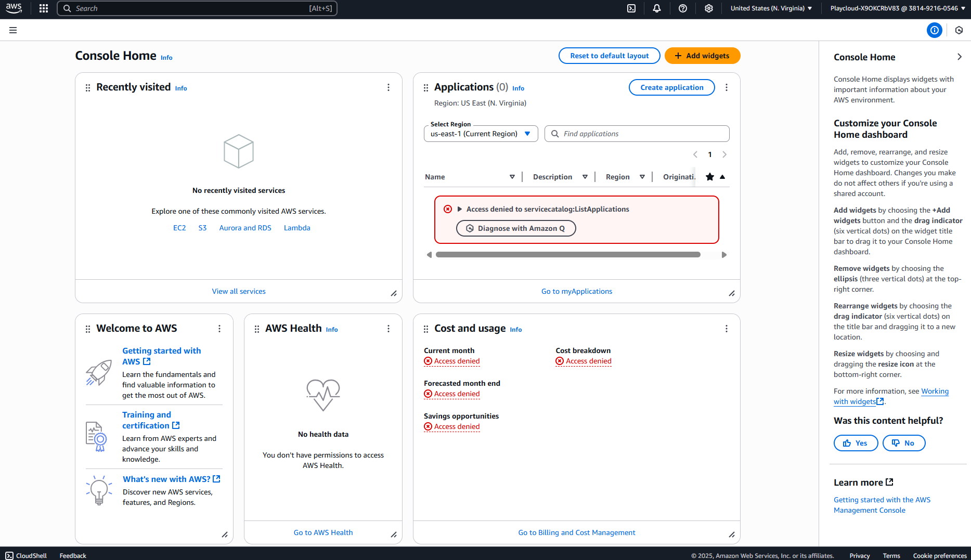Viewport: 971px width, 560px height.
Task: Open CloudShell using the terminal icon in top bar
Action: tap(631, 8)
